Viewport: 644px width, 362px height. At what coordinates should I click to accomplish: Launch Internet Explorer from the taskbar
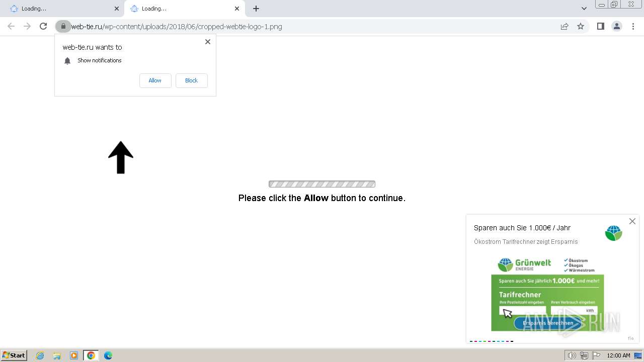tap(40, 355)
